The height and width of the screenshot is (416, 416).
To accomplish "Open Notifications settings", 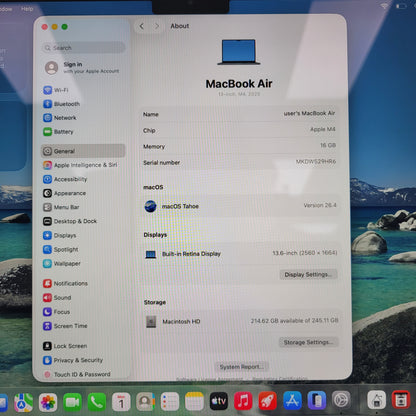I will (x=65, y=283).
